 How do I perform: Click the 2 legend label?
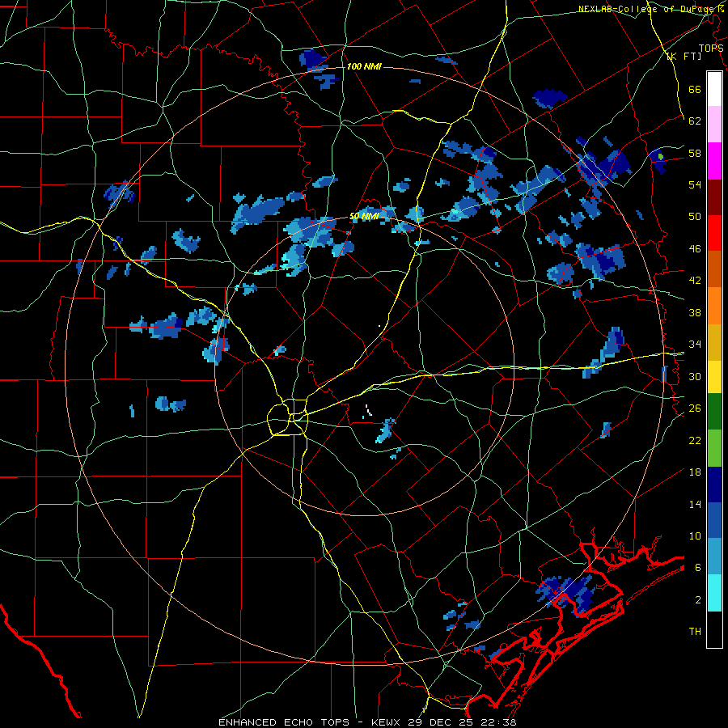click(x=698, y=600)
